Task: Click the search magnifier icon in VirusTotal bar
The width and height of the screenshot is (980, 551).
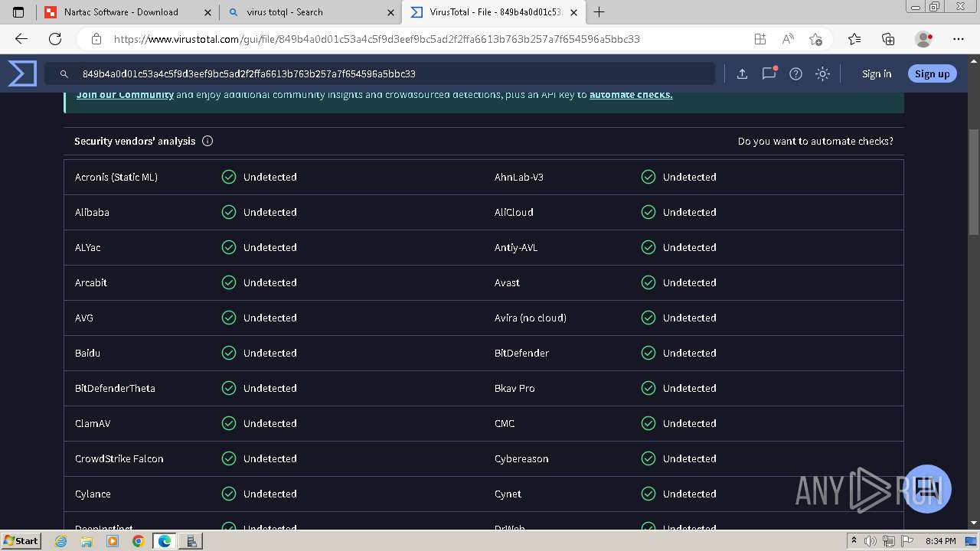Action: coord(64,74)
